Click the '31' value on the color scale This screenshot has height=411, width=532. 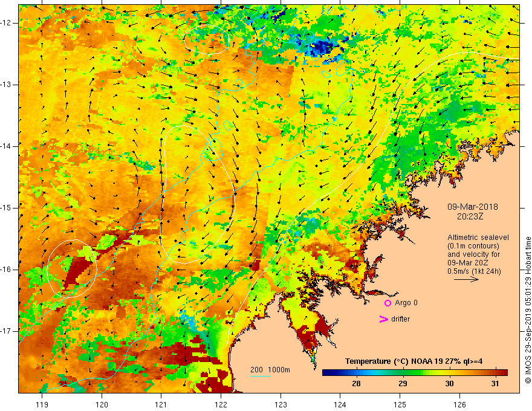click(x=495, y=384)
